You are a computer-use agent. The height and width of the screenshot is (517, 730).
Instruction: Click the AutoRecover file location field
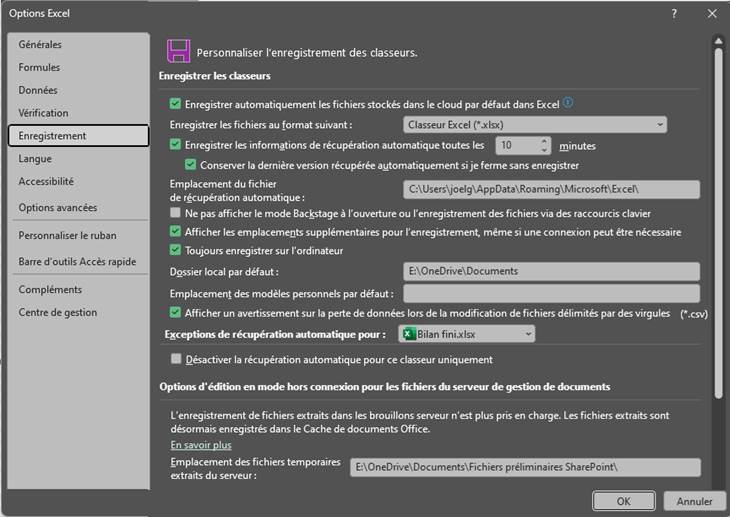click(551, 190)
